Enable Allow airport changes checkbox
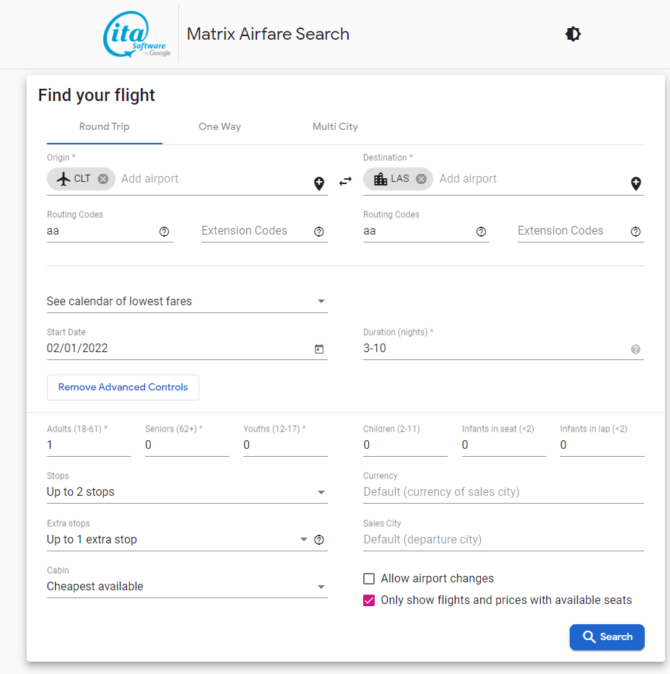 (369, 579)
